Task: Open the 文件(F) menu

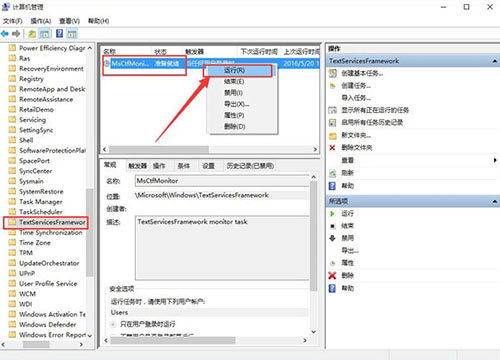Action: click(x=13, y=21)
